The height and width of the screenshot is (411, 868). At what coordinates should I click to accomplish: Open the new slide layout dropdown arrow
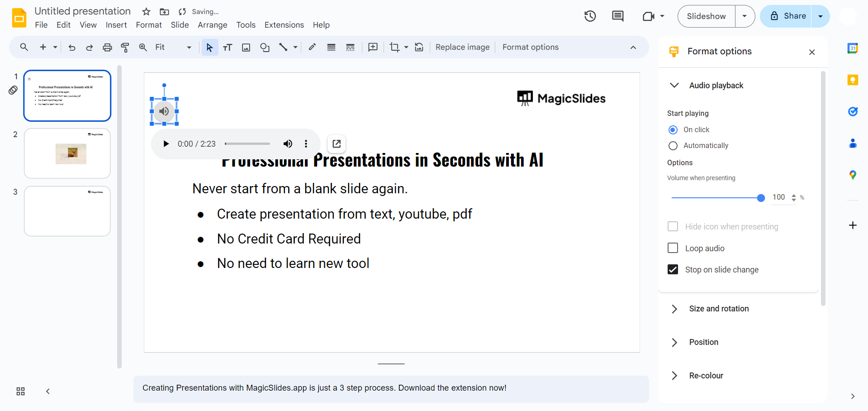pyautogui.click(x=55, y=47)
